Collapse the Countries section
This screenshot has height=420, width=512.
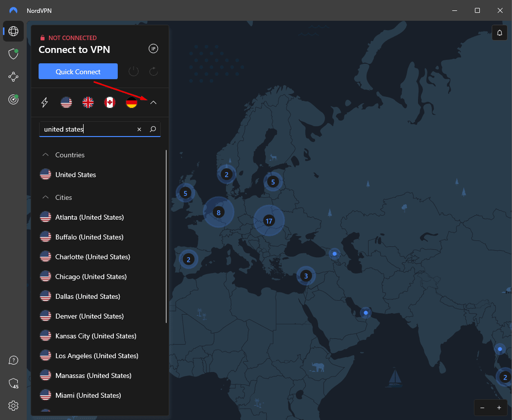pyautogui.click(x=46, y=155)
